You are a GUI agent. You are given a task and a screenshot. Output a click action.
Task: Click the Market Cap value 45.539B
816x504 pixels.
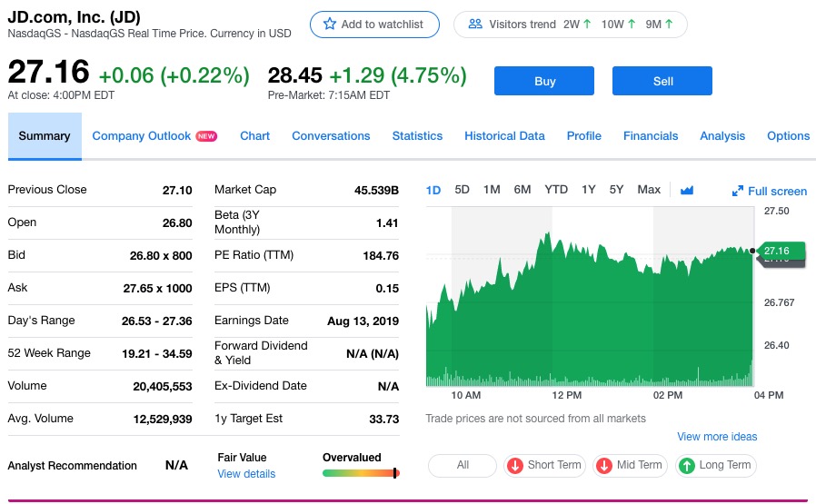tap(376, 191)
